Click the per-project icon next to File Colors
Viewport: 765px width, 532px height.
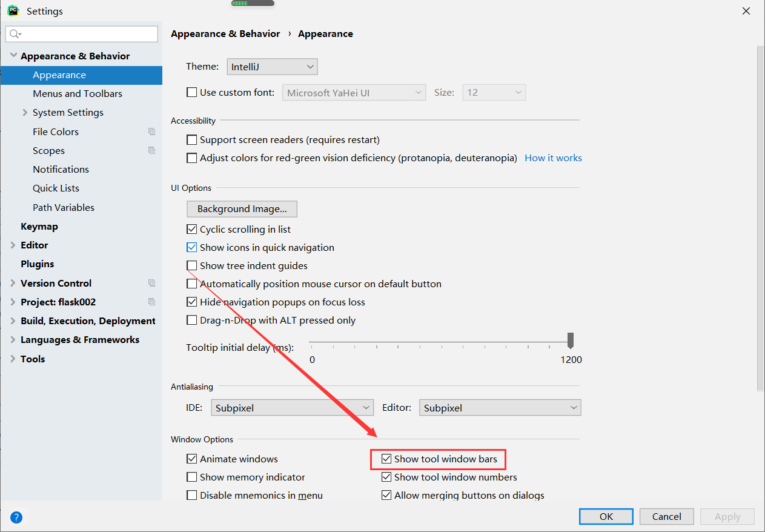pyautogui.click(x=151, y=131)
